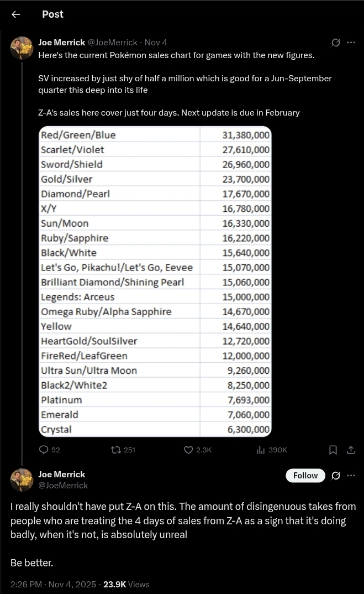View analytics for the 390K views post
The image size is (364, 594).
pyautogui.click(x=261, y=450)
